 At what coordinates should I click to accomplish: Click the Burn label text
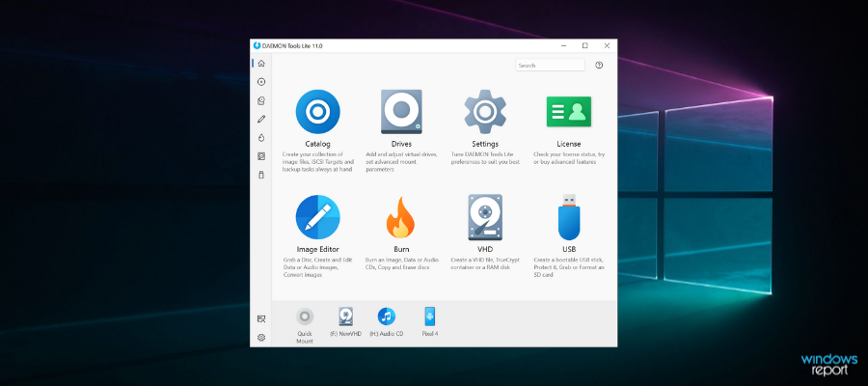(401, 249)
